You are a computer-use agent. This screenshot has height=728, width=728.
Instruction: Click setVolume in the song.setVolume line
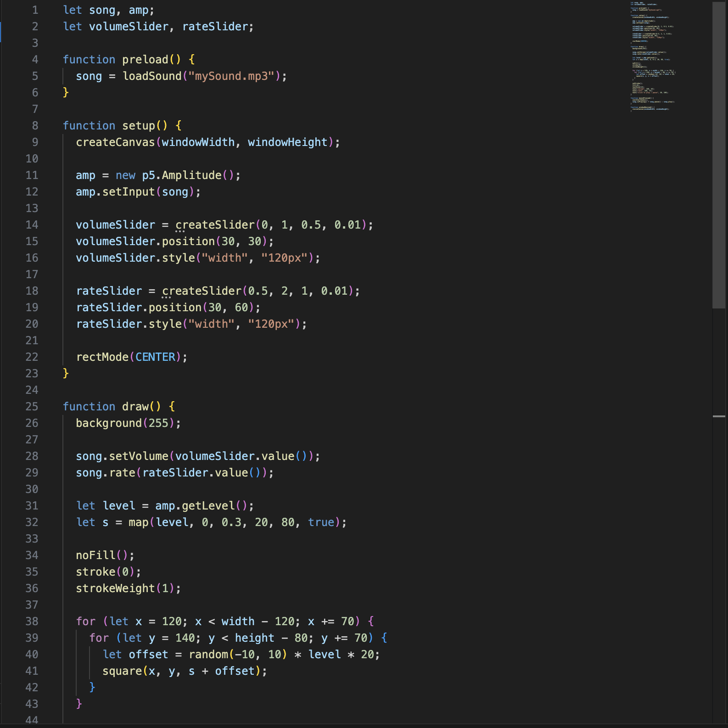click(139, 456)
